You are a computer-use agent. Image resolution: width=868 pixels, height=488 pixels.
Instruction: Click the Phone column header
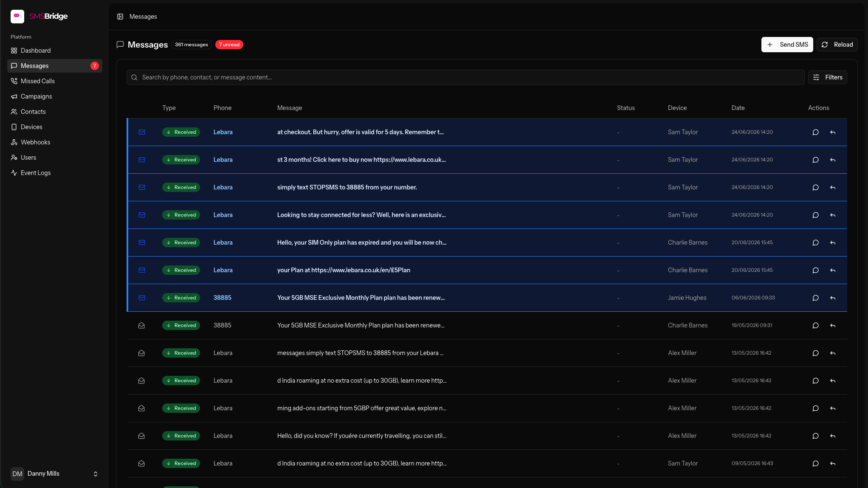(223, 108)
